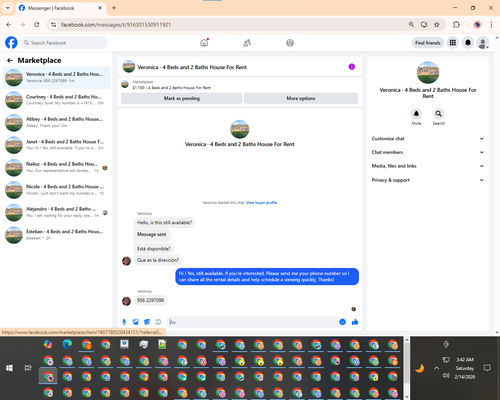Click the blue 'Hi ! Yes, still available' reply
500x400 pixels.
[267, 277]
